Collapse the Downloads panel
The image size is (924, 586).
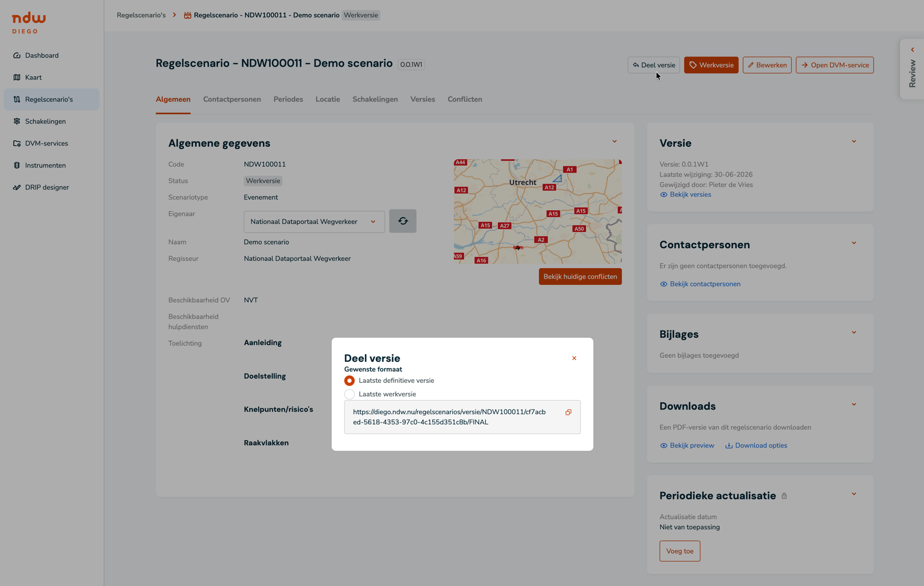853,404
